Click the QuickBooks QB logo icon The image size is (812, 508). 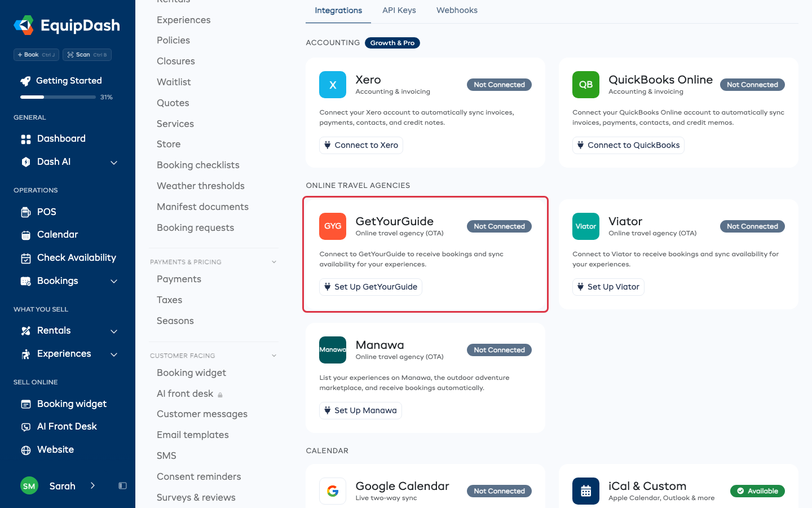pos(586,85)
